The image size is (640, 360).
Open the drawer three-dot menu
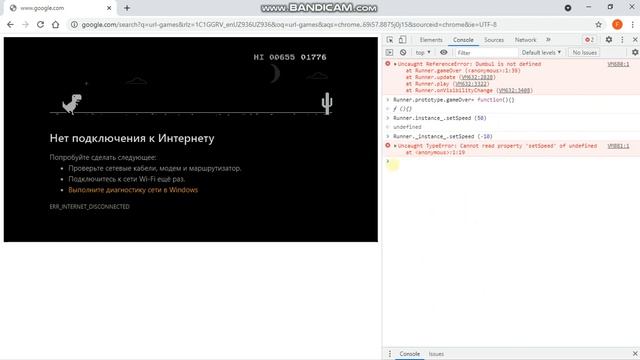(389, 353)
